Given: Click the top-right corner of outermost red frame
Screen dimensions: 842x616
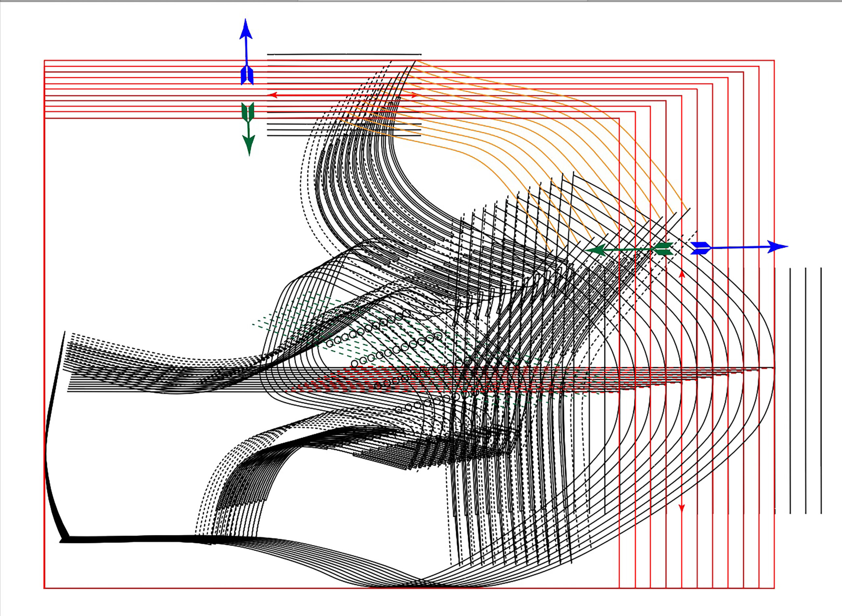Looking at the screenshot, I should pyautogui.click(x=774, y=61).
